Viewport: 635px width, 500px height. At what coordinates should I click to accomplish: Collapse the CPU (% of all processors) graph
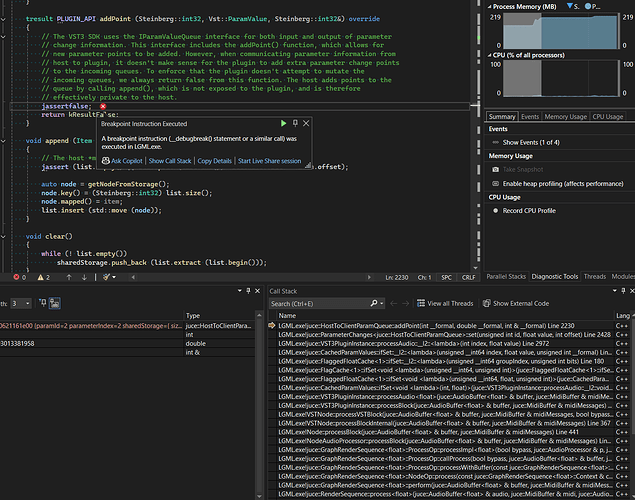point(490,55)
